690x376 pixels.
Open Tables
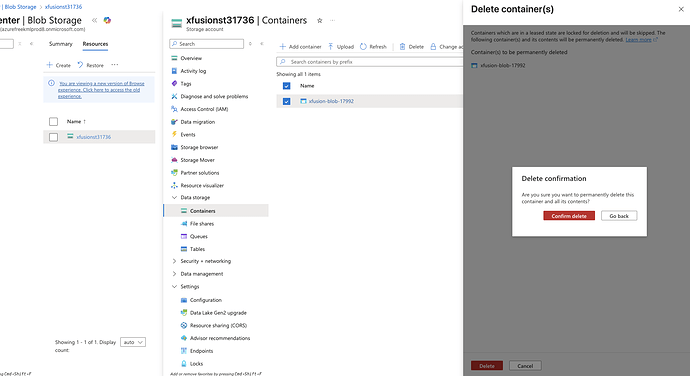pos(197,249)
